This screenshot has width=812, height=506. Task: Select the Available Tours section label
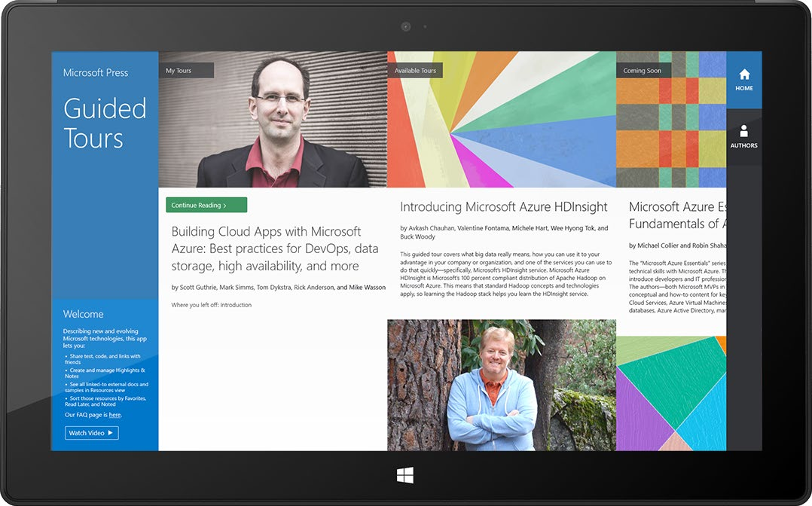[x=415, y=71]
